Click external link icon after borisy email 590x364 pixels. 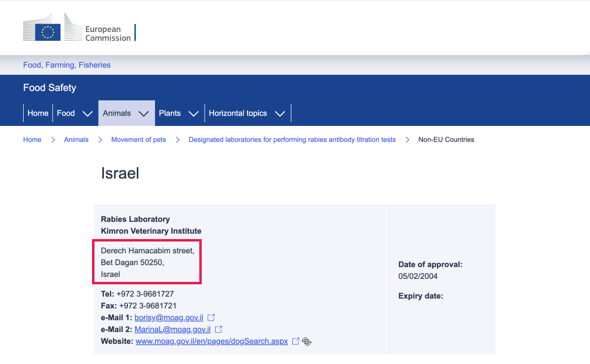(x=211, y=318)
